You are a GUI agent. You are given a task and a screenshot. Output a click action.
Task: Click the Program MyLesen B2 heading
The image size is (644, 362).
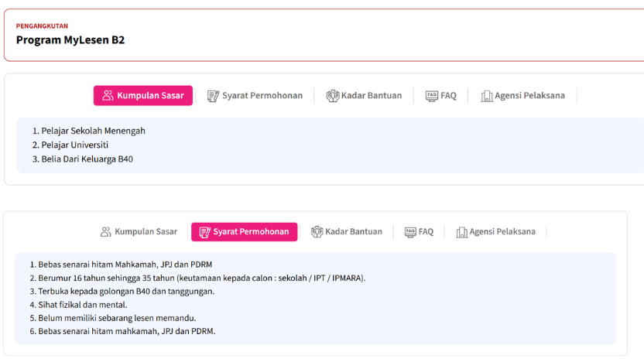point(70,39)
